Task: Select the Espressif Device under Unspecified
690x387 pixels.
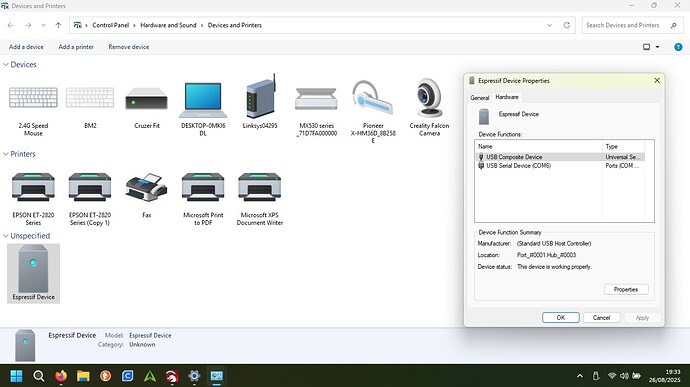Action: click(33, 273)
